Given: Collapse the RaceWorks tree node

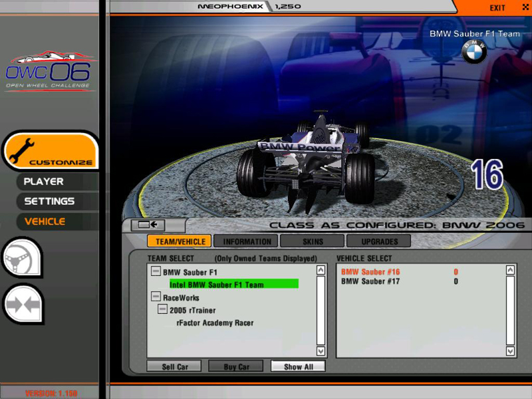Looking at the screenshot, I should tap(156, 297).
